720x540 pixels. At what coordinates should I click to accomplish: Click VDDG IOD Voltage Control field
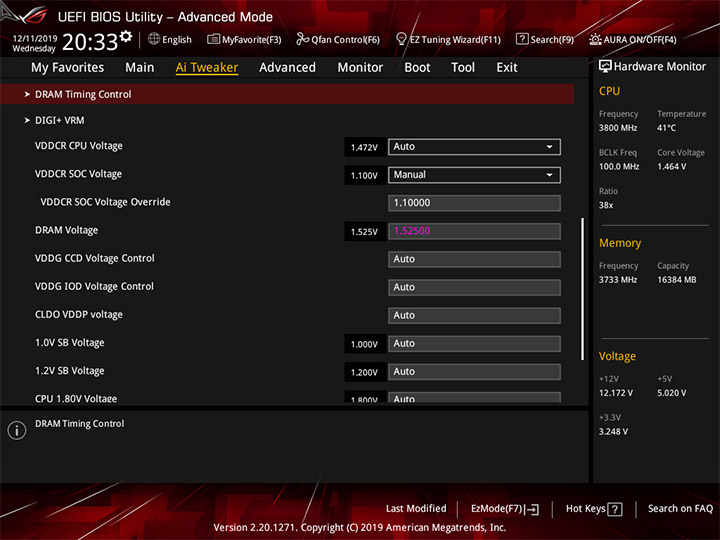(x=474, y=287)
